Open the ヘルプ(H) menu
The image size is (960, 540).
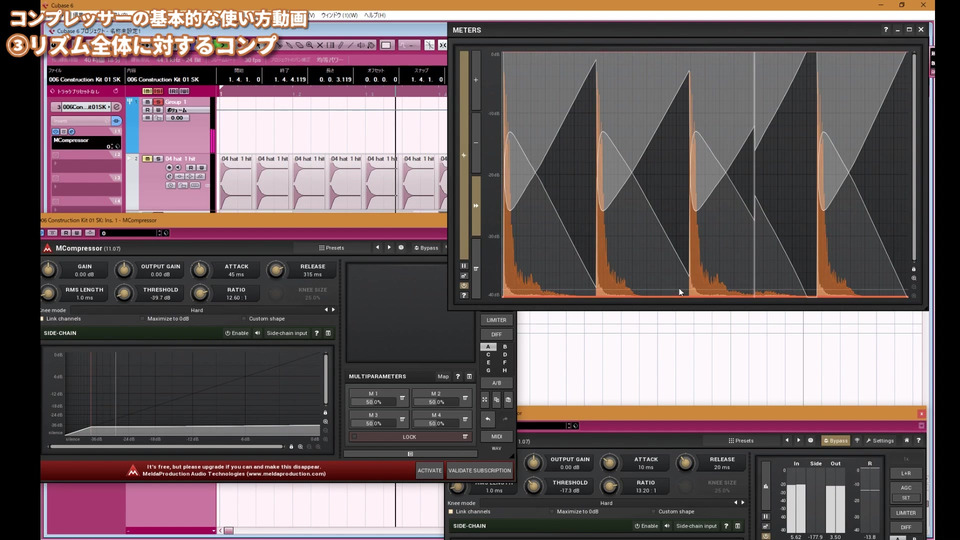coord(375,15)
